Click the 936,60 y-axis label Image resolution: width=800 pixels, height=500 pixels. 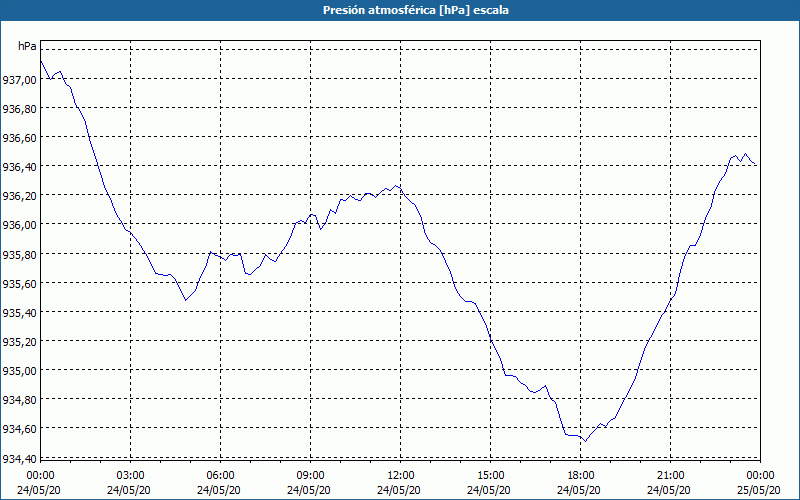tap(19, 138)
